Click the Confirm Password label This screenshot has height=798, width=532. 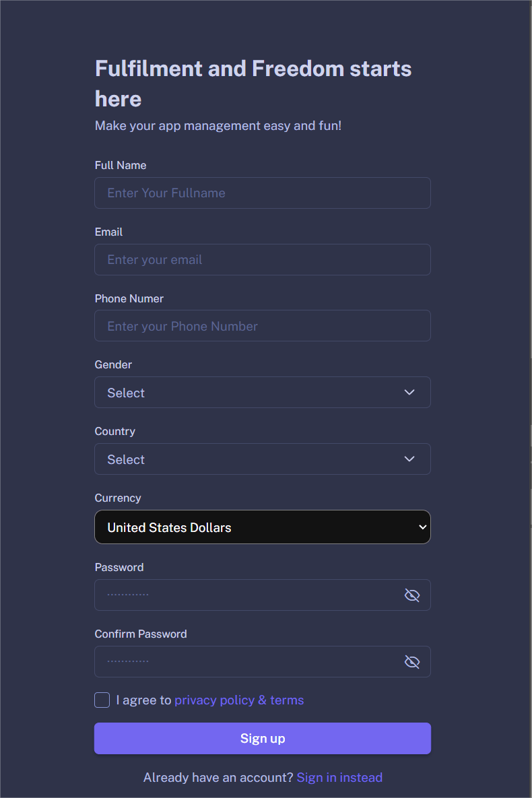(x=141, y=634)
